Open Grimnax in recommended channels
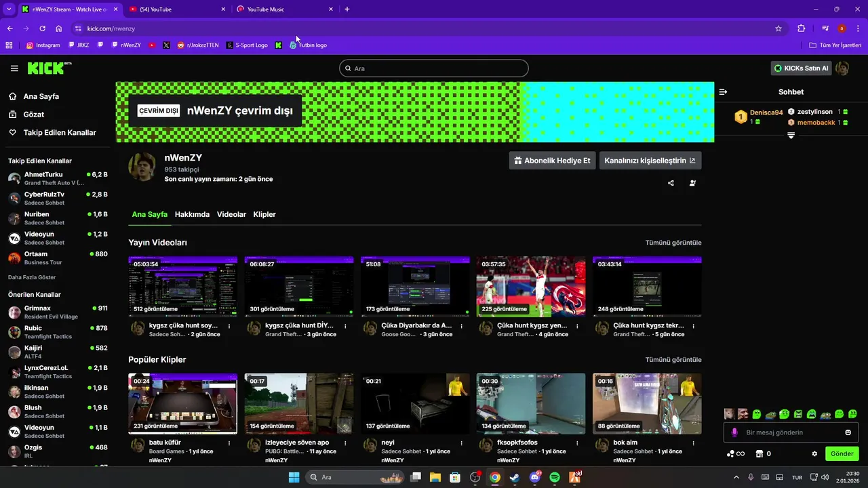The height and width of the screenshot is (488, 868). [58, 312]
